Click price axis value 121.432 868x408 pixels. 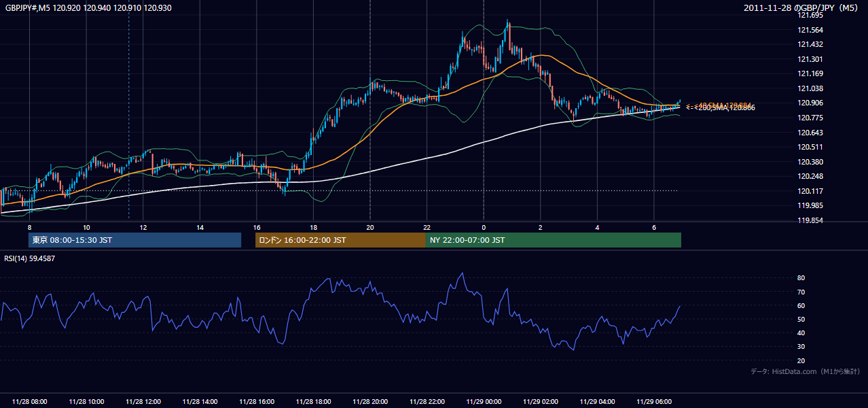pos(810,45)
